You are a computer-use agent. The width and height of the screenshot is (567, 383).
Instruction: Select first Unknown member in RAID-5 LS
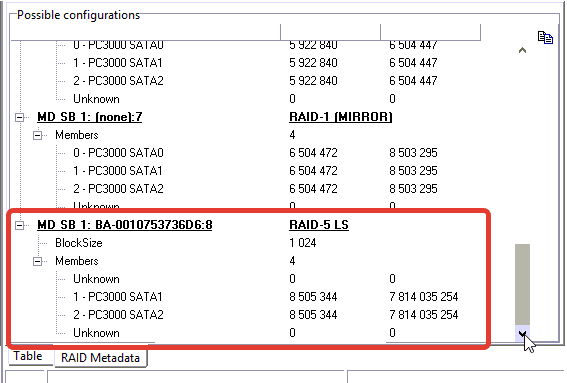[x=96, y=279]
